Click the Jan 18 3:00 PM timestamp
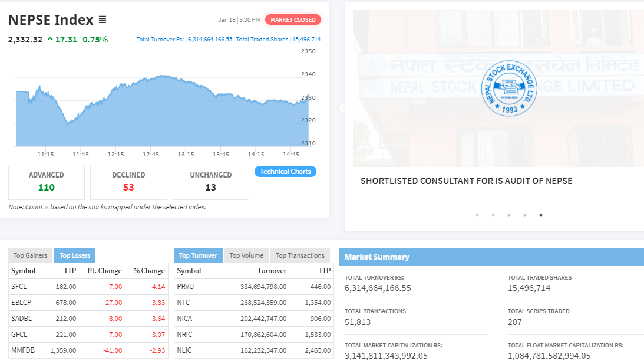This screenshot has width=644, height=364. pos(239,19)
